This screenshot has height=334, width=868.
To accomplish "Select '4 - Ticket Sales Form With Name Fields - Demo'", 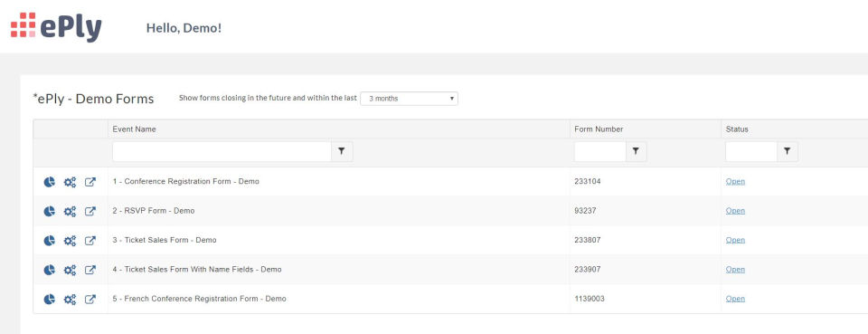I will pos(197,269).
